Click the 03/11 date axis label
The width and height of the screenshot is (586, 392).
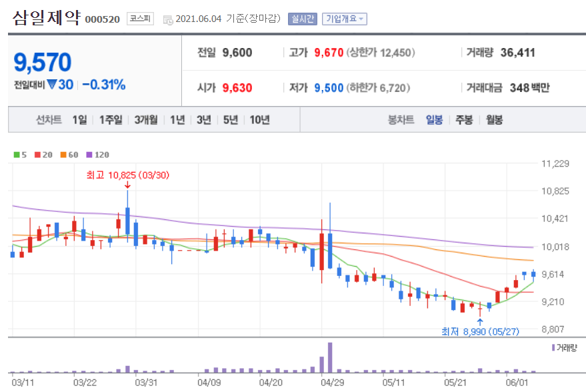point(23,383)
